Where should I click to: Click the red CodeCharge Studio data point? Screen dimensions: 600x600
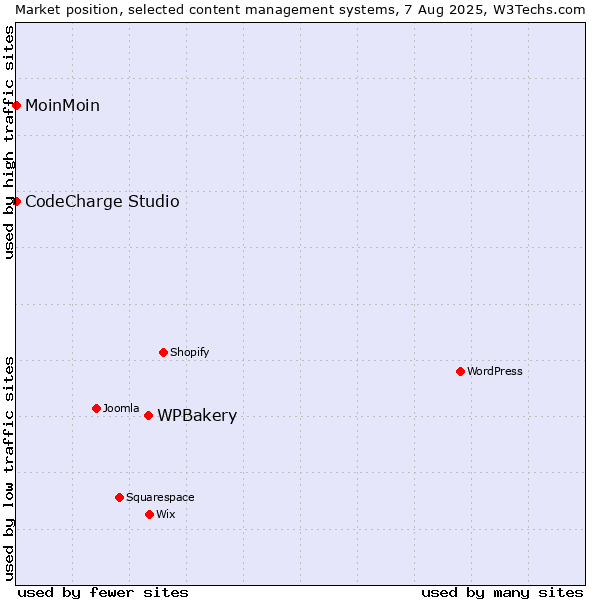click(16, 202)
